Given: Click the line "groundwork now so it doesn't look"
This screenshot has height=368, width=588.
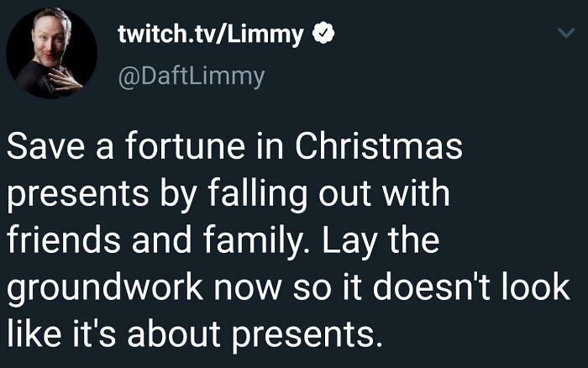Looking at the screenshot, I should pyautogui.click(x=288, y=288).
